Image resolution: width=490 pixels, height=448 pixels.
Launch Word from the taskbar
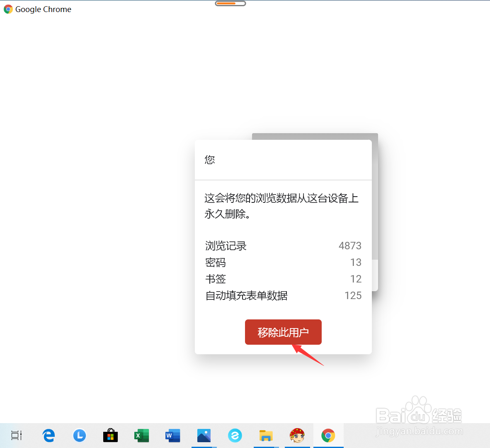pos(173,436)
